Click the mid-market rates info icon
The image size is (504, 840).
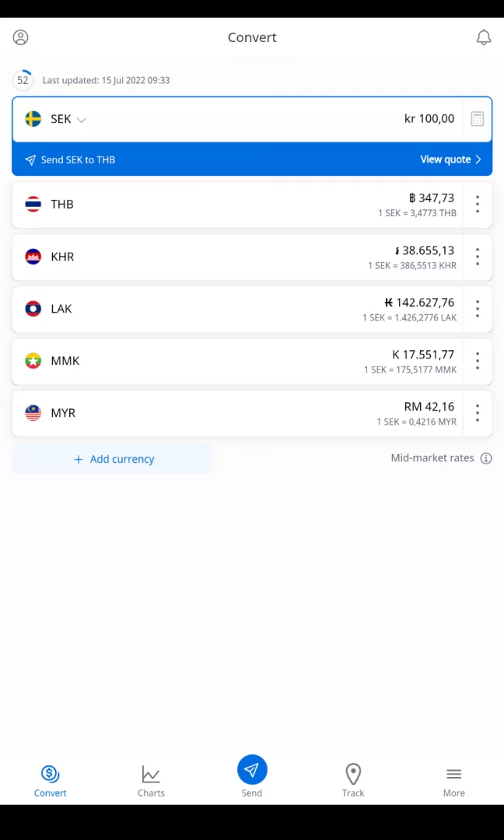point(486,458)
